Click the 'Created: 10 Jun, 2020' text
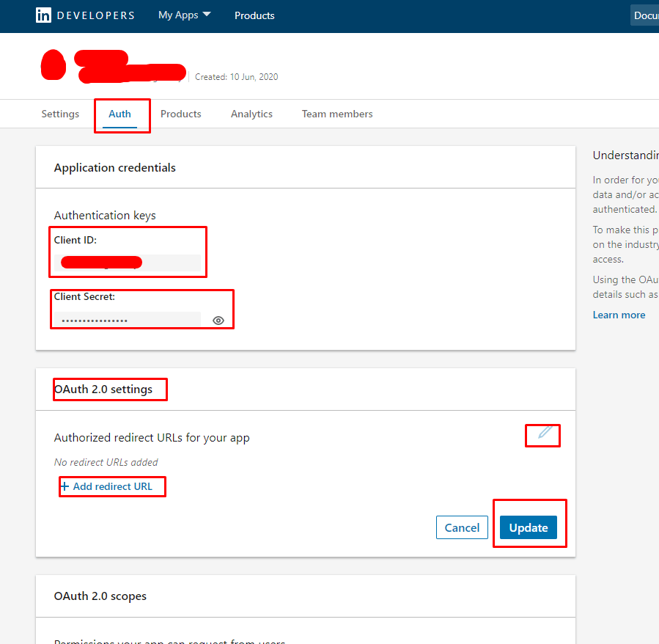 tap(236, 77)
